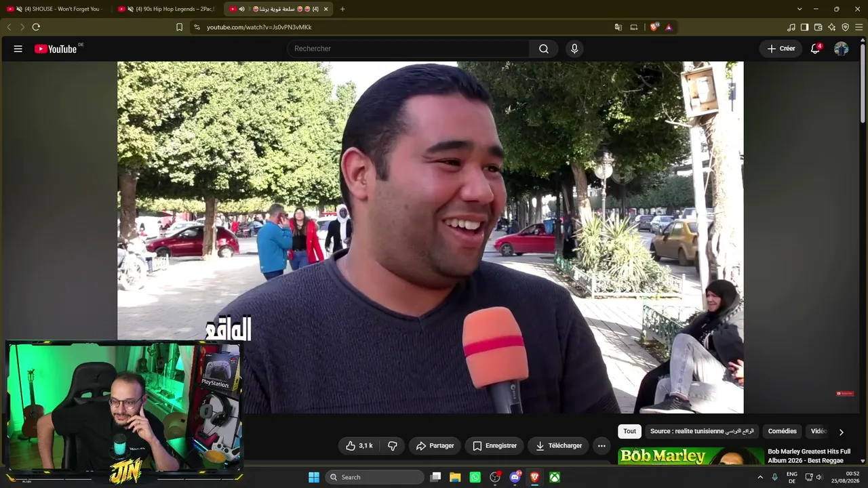Go back in the browser
Image resolution: width=868 pixels, height=488 pixels.
9,27
